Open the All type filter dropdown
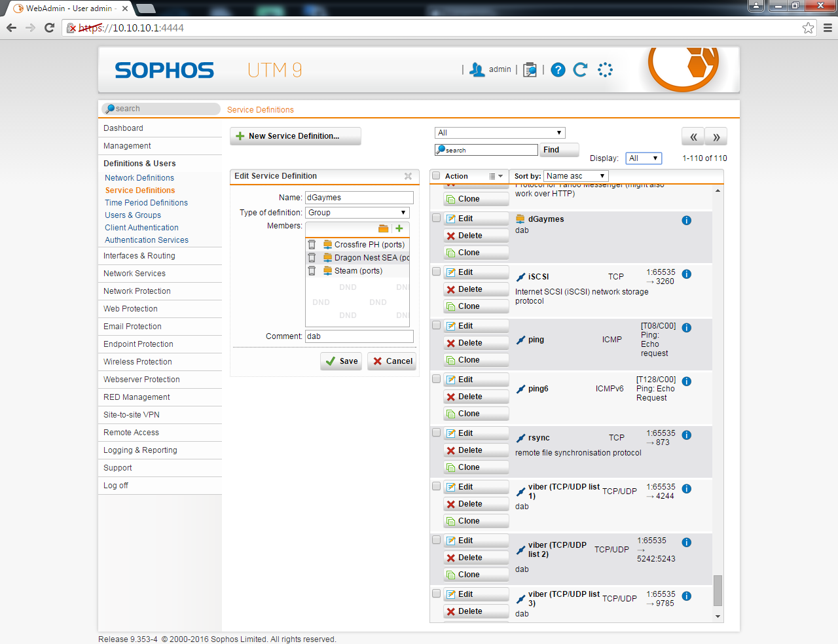Image resolution: width=838 pixels, height=644 pixels. 500,133
